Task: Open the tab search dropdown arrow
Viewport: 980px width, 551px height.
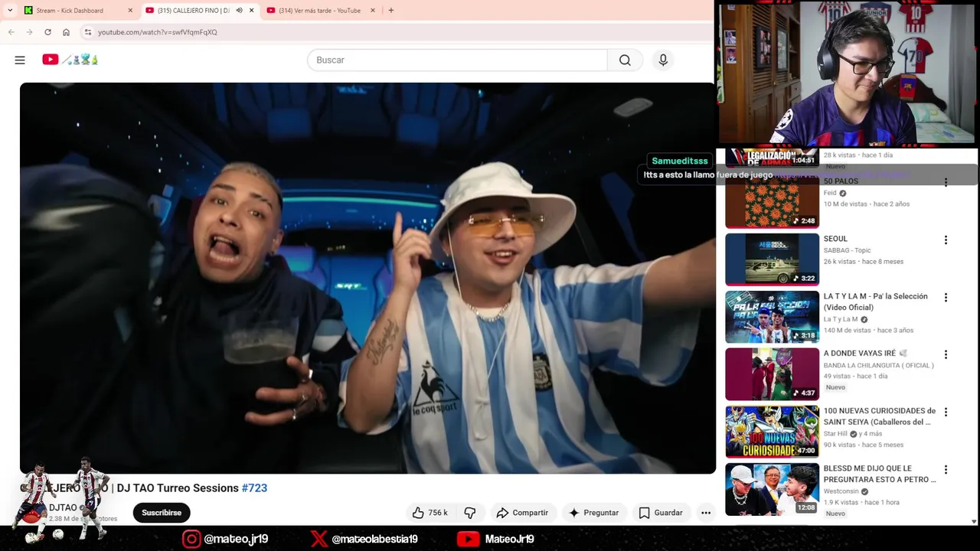Action: point(10,11)
